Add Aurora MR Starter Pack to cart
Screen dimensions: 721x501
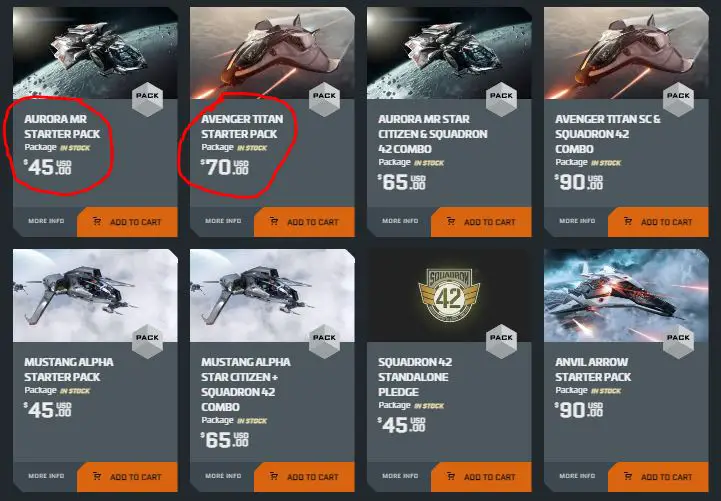tap(127, 222)
